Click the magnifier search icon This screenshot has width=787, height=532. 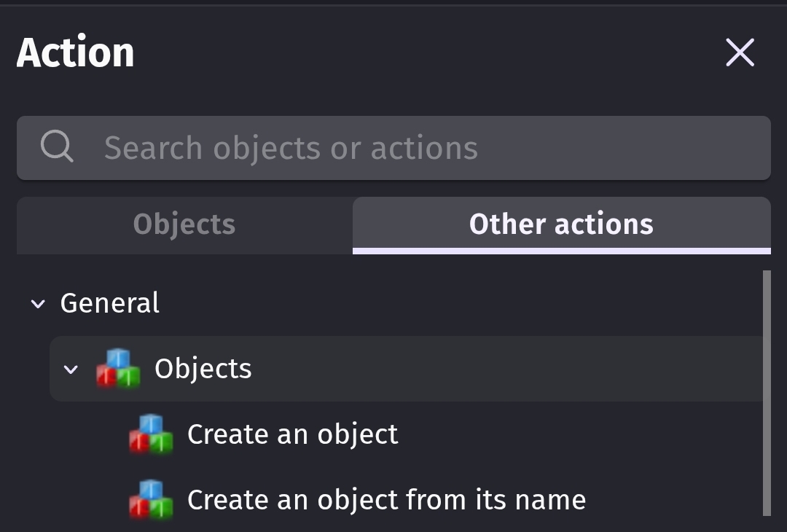pyautogui.click(x=56, y=146)
